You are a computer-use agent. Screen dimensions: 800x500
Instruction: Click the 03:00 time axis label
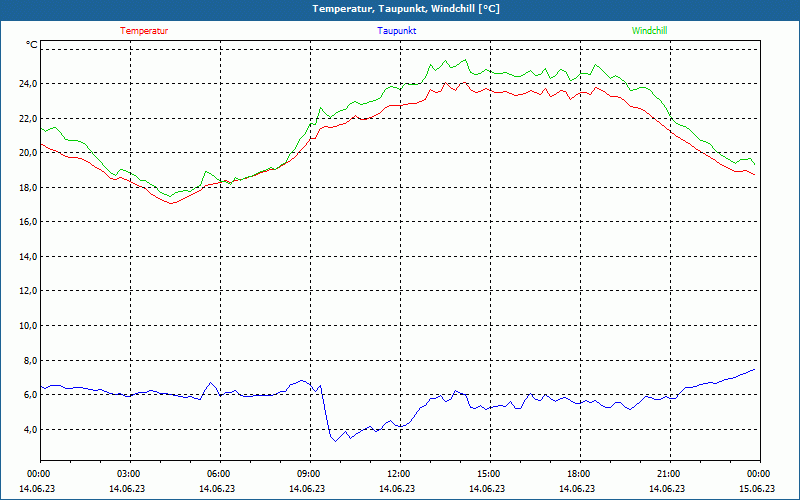(130, 473)
